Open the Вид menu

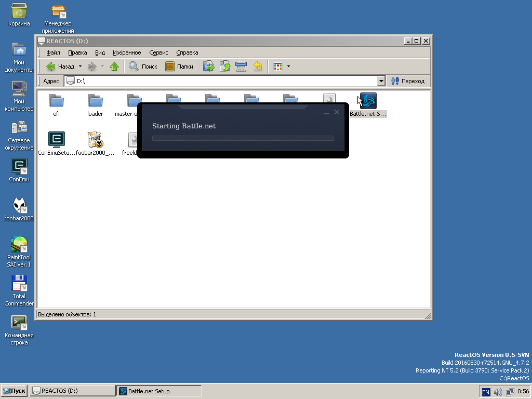100,52
